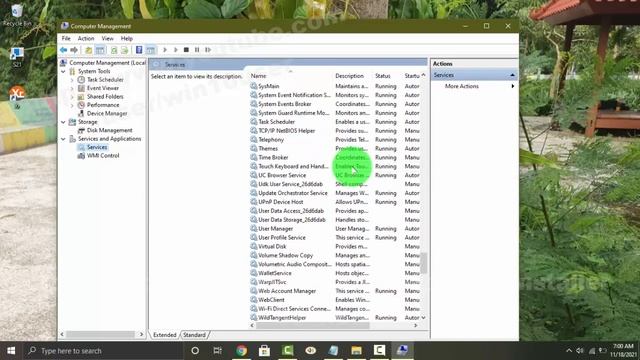Click the Restart Service icon
The width and height of the screenshot is (640, 360).
[208, 50]
